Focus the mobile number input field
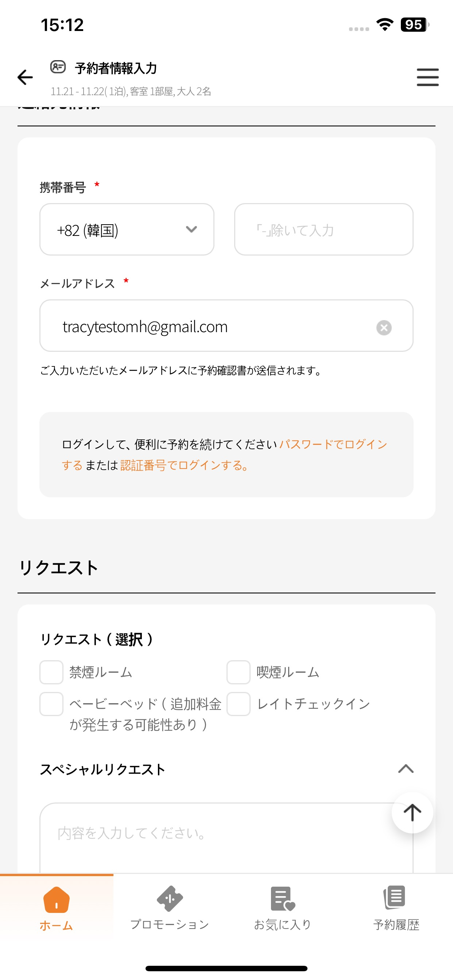This screenshot has width=453, height=980. tap(324, 229)
